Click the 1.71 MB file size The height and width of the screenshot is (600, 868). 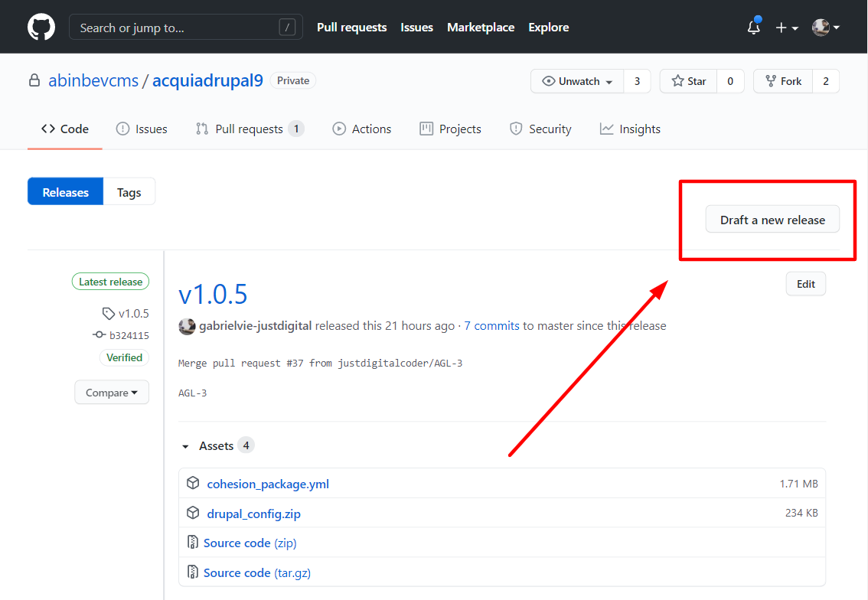(x=799, y=484)
